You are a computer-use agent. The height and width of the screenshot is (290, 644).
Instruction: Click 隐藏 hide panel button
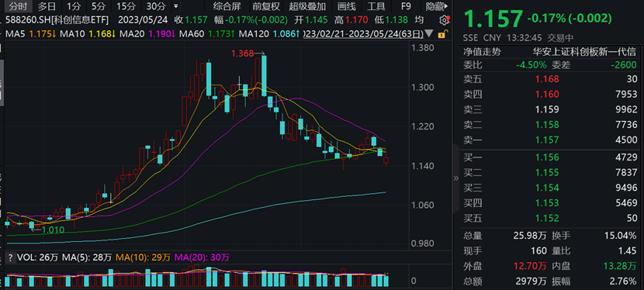pos(436,6)
